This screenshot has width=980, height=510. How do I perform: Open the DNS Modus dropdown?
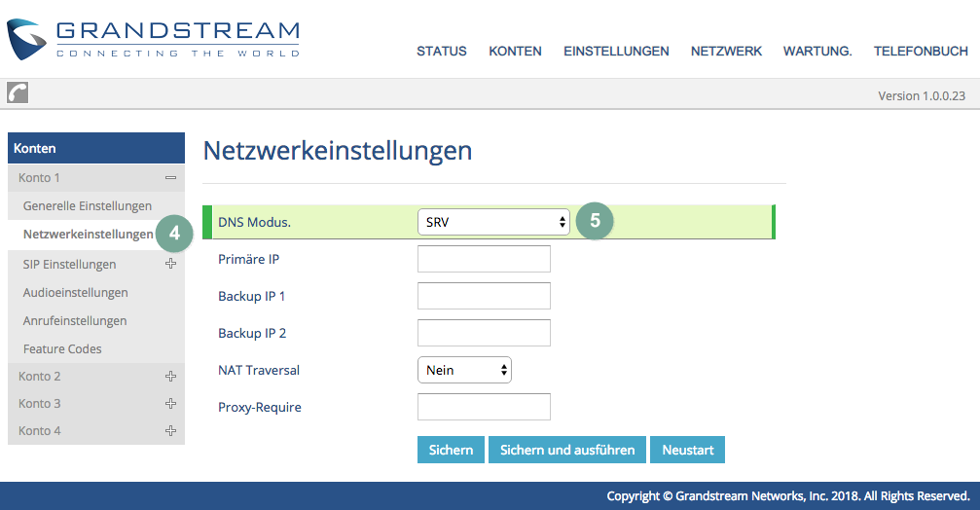pyautogui.click(x=493, y=222)
